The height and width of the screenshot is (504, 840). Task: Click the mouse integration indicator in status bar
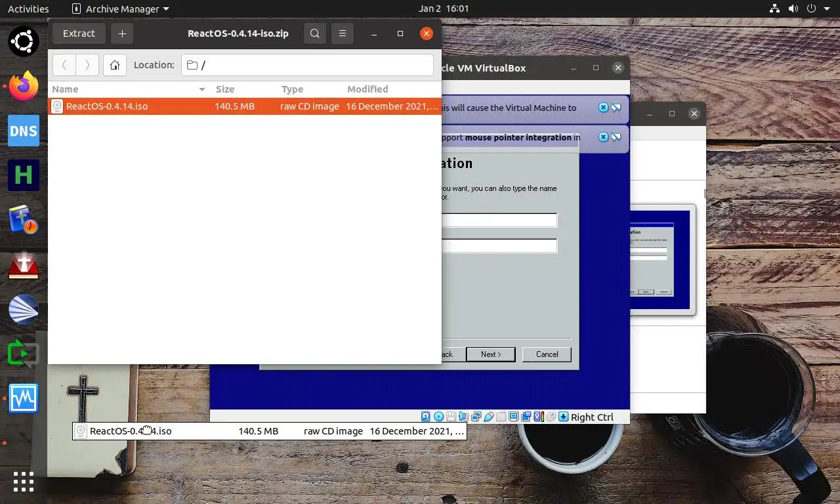coord(551,417)
